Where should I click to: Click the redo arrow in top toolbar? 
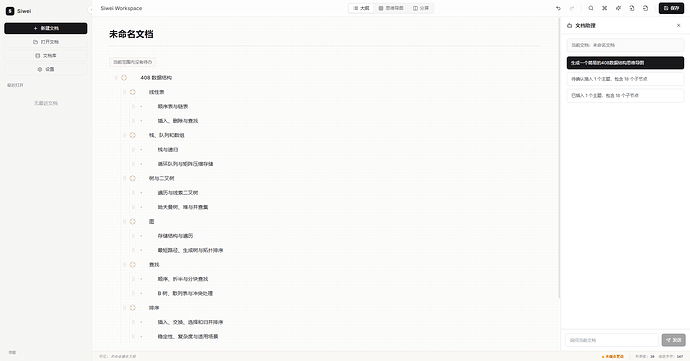click(572, 8)
